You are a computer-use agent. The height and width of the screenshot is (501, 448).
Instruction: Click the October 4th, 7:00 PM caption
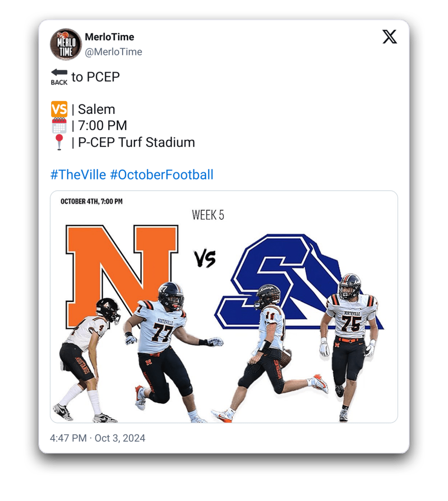point(91,201)
